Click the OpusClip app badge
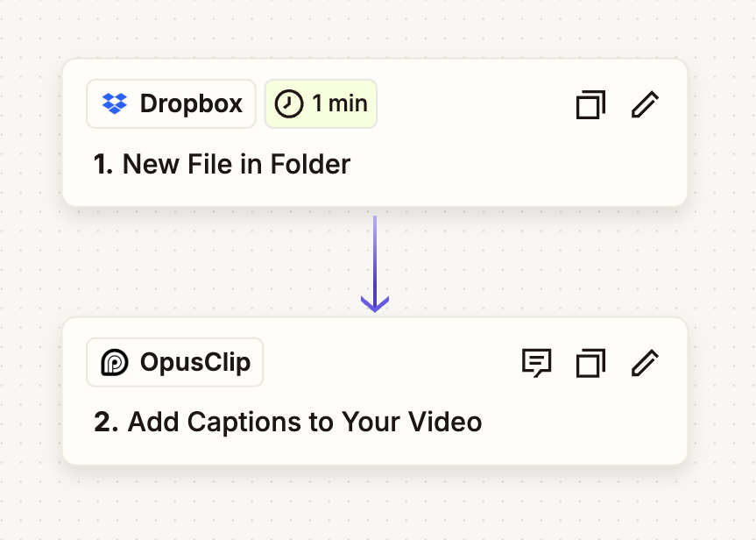This screenshot has height=540, width=756. pos(175,362)
